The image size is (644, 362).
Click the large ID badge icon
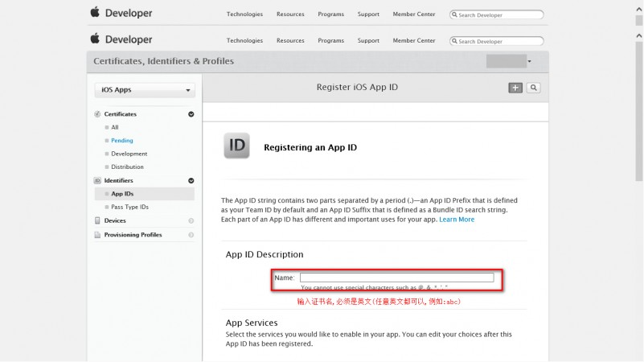coord(236,146)
